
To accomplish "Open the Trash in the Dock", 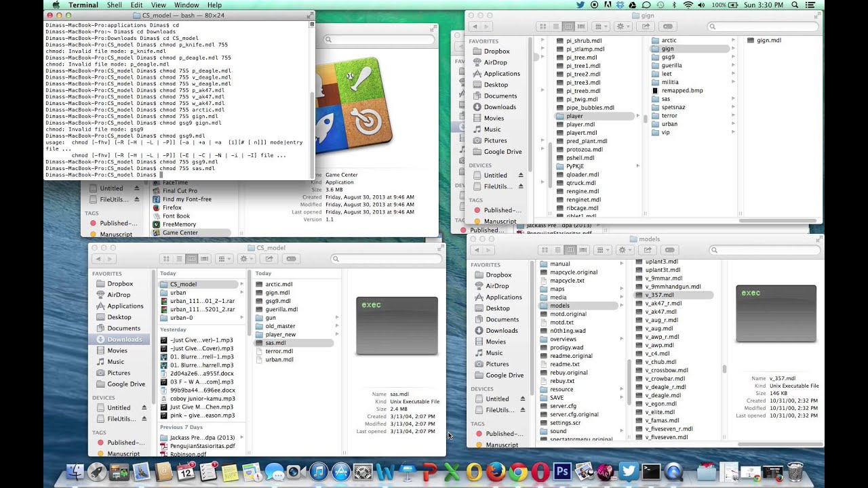I will (795, 472).
